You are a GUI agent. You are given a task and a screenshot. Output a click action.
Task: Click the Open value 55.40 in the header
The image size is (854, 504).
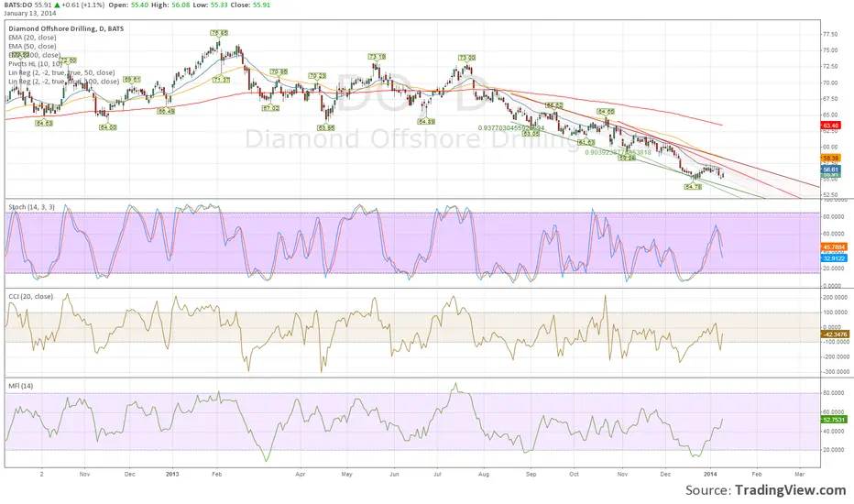(x=140, y=5)
